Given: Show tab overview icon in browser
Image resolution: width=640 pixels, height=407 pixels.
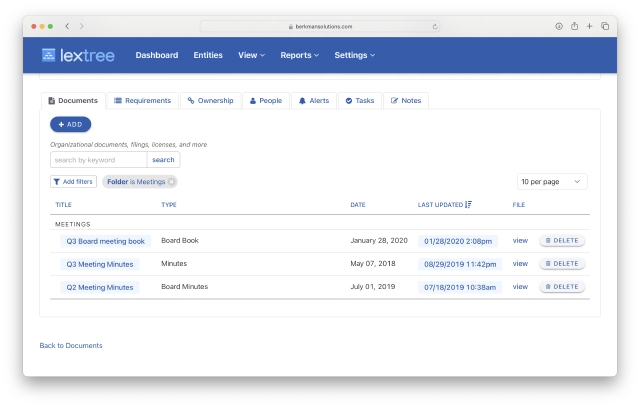Looking at the screenshot, I should [x=605, y=26].
